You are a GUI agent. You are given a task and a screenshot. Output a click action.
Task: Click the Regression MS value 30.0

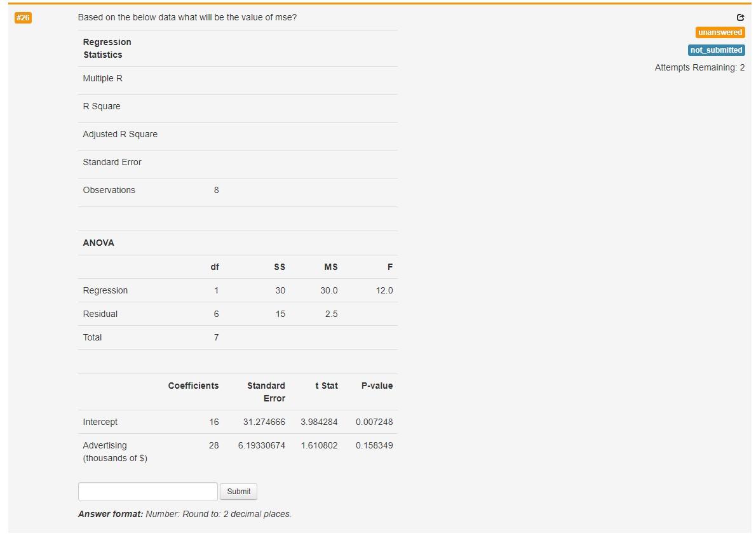click(x=329, y=290)
